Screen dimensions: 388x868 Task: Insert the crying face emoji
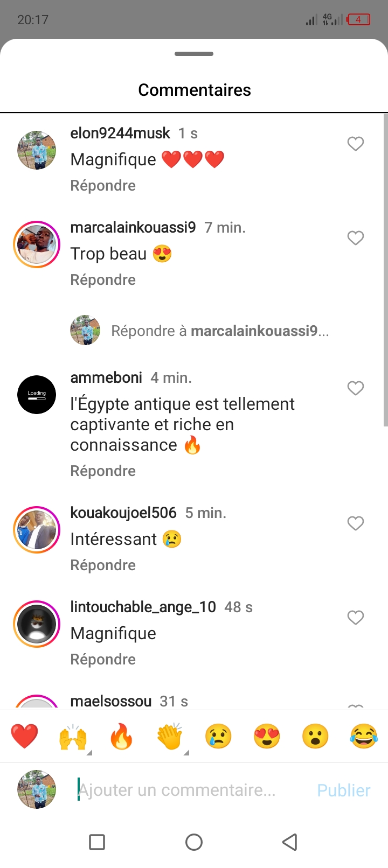point(218,737)
